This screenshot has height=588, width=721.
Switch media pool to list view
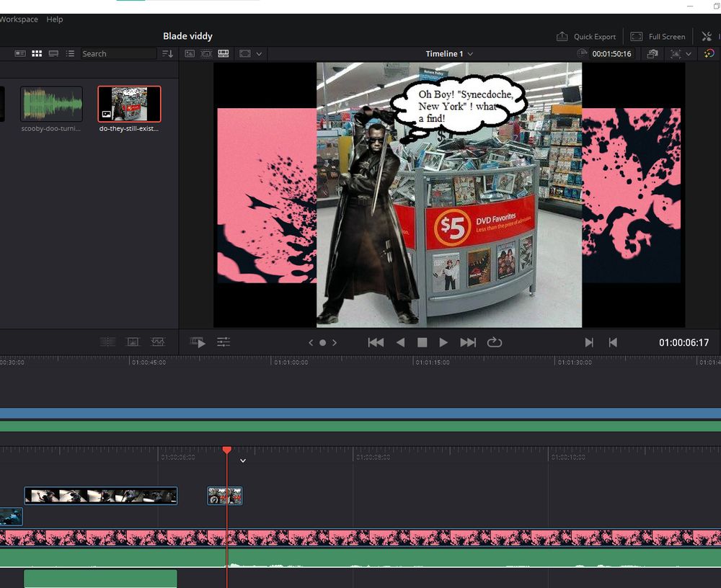[x=70, y=54]
